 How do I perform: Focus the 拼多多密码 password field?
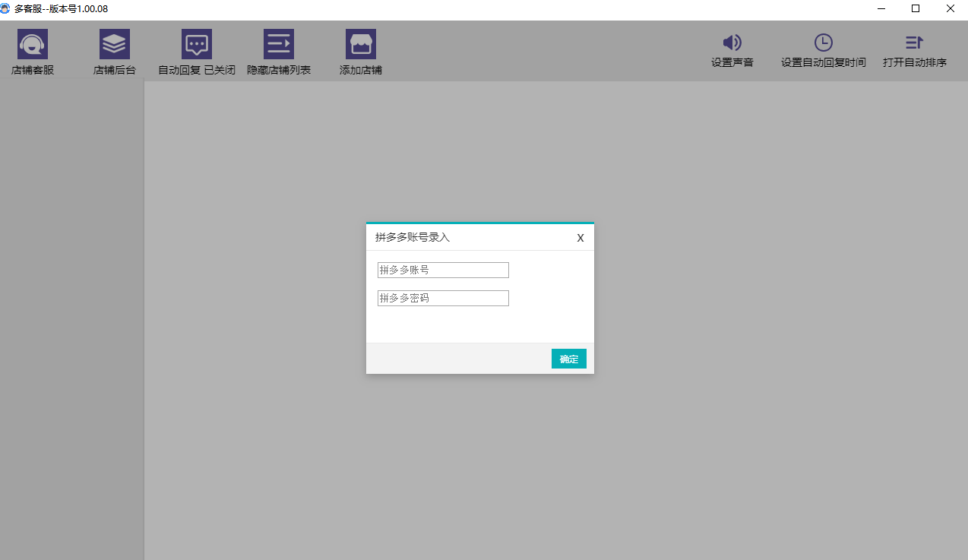pos(443,298)
